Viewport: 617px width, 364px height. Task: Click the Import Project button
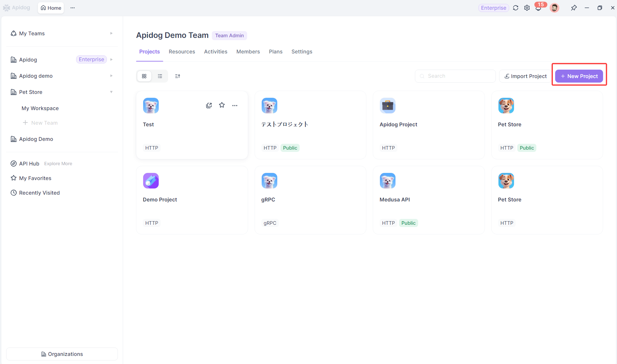(x=525, y=76)
